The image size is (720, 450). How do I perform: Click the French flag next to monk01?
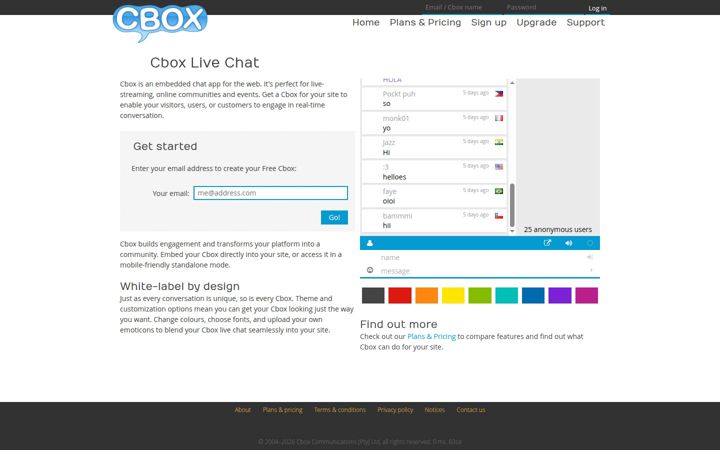click(499, 118)
